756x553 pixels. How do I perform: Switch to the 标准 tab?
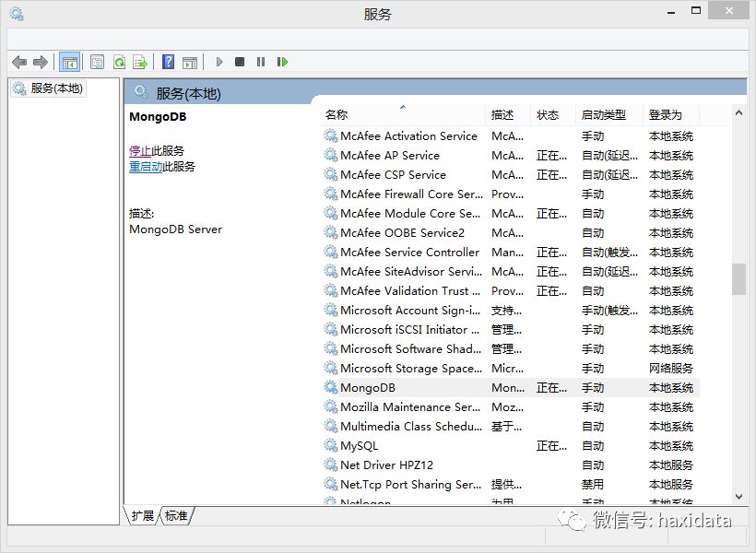click(x=176, y=515)
